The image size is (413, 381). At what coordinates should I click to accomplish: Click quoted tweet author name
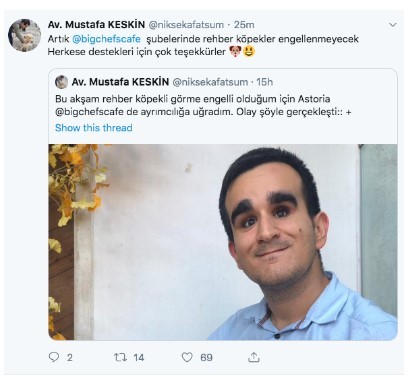coord(120,82)
